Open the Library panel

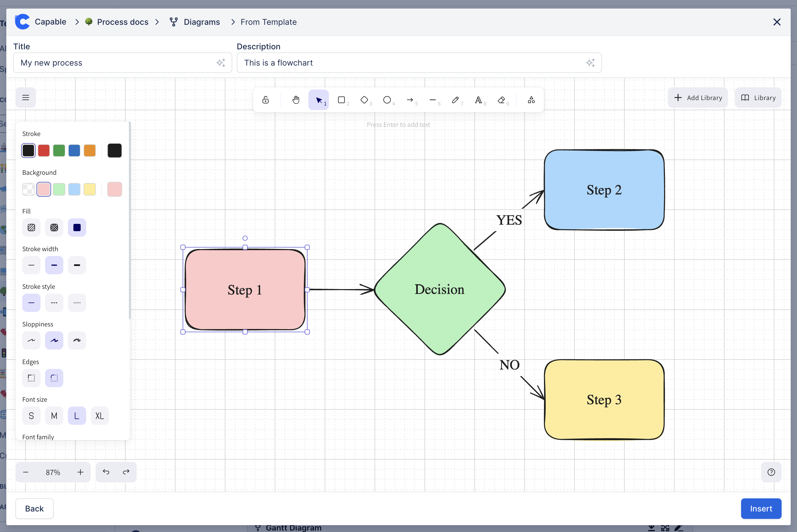coord(758,98)
